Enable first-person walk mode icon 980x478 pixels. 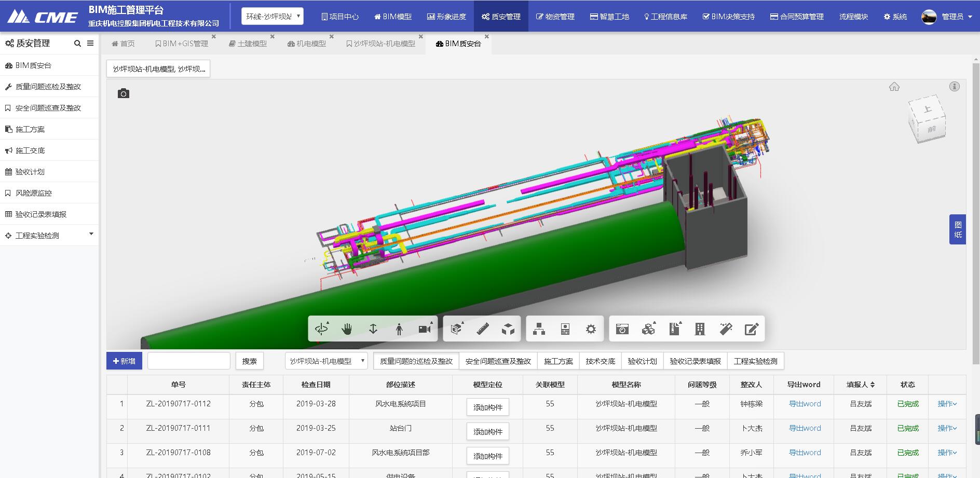(x=399, y=329)
